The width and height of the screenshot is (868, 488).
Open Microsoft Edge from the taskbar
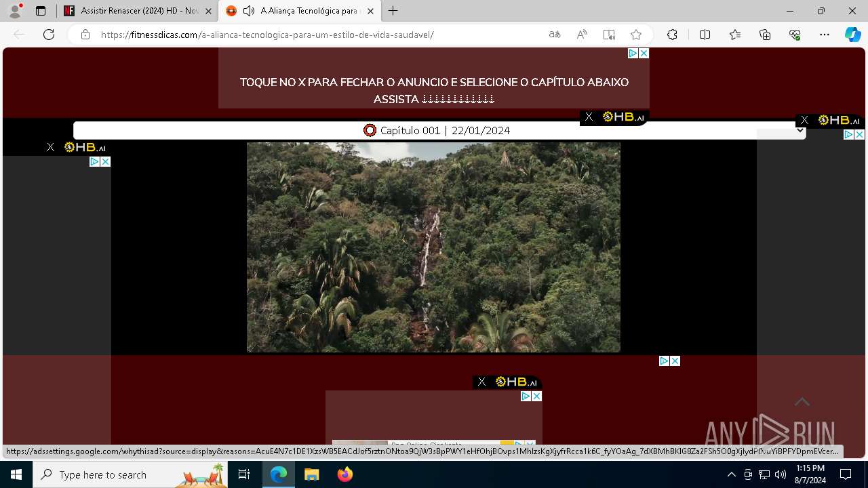click(279, 474)
